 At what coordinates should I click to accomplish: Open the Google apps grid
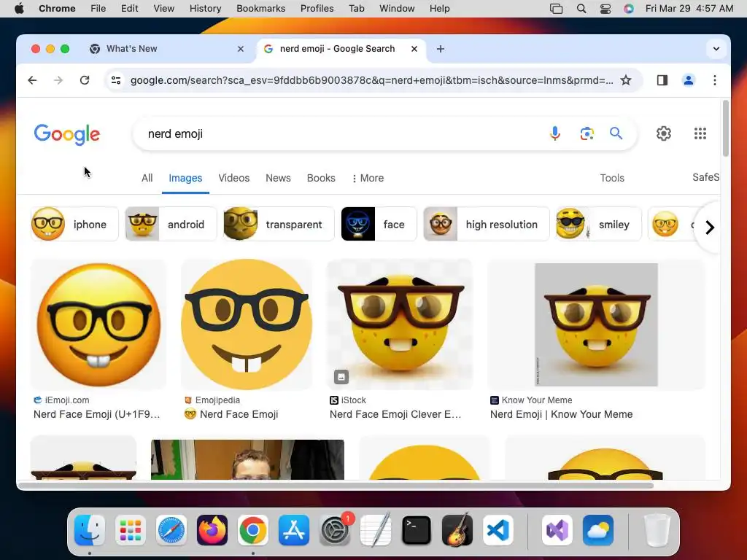click(700, 133)
